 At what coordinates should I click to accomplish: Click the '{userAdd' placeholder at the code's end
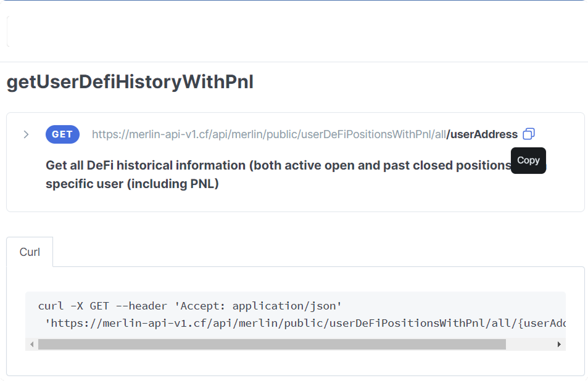point(542,323)
